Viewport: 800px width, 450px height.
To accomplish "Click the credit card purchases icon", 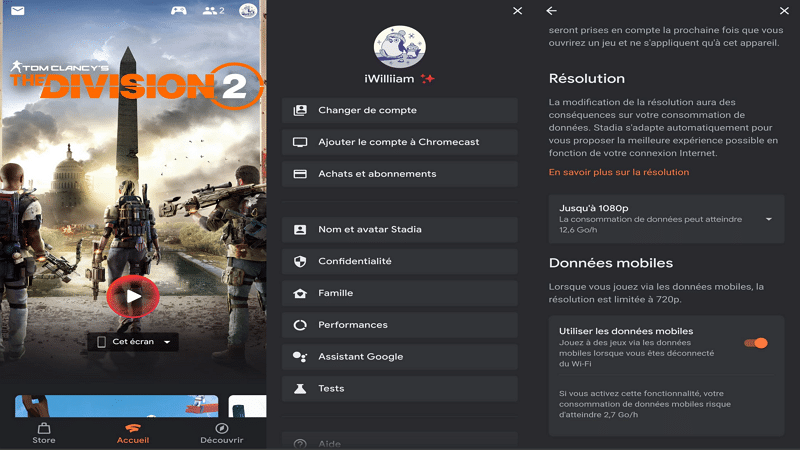I will [300, 174].
